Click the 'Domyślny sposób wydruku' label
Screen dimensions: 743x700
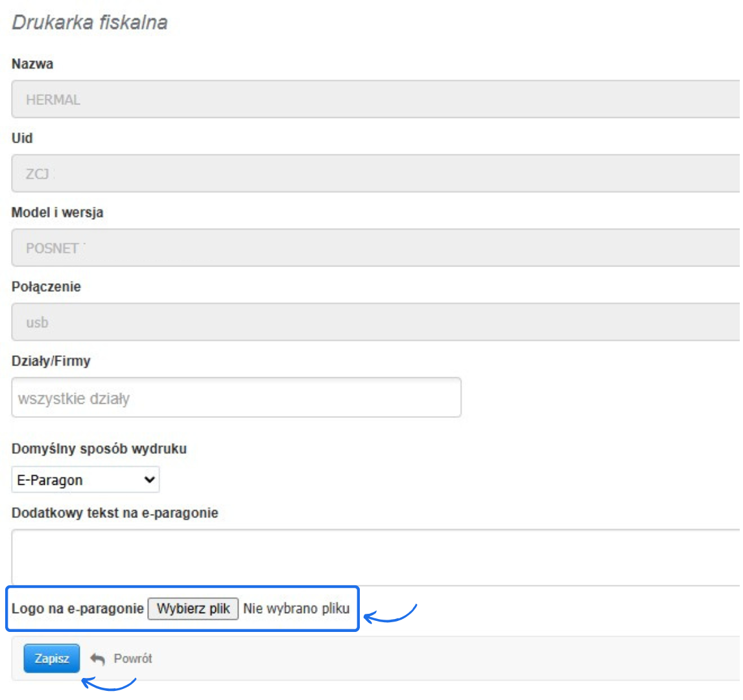99,449
